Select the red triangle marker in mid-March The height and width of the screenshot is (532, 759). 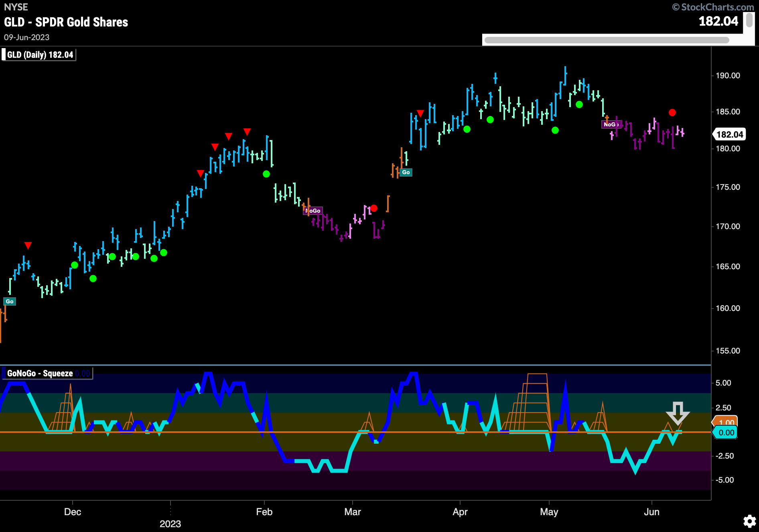(420, 113)
